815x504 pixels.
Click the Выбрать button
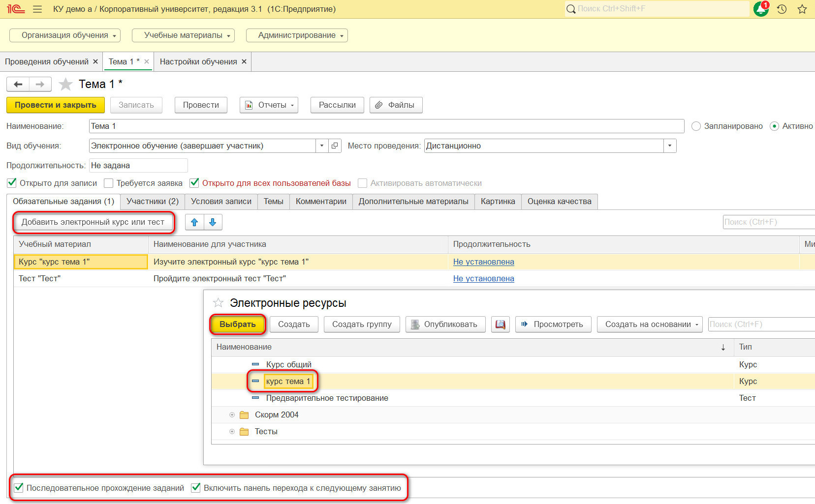coord(238,325)
